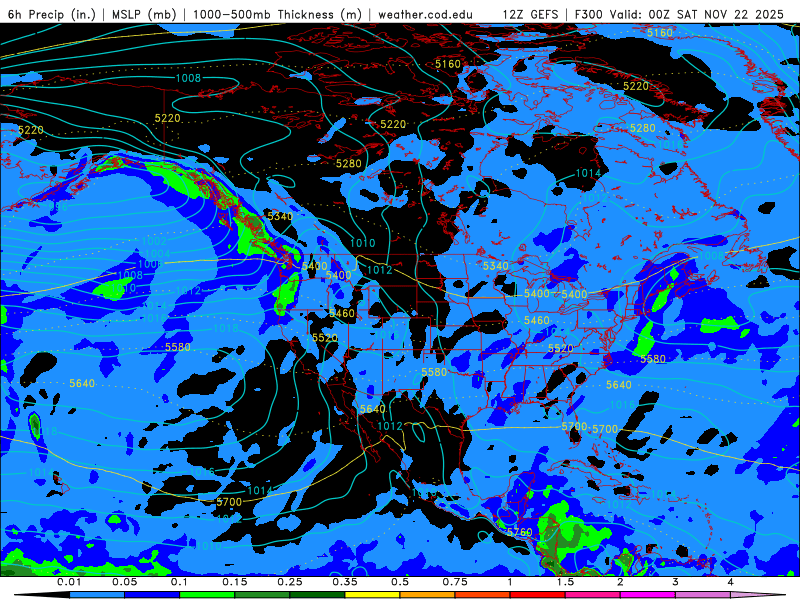Click the black left arrow of the color bar
Viewport: 800px width, 600px height.
[42, 595]
